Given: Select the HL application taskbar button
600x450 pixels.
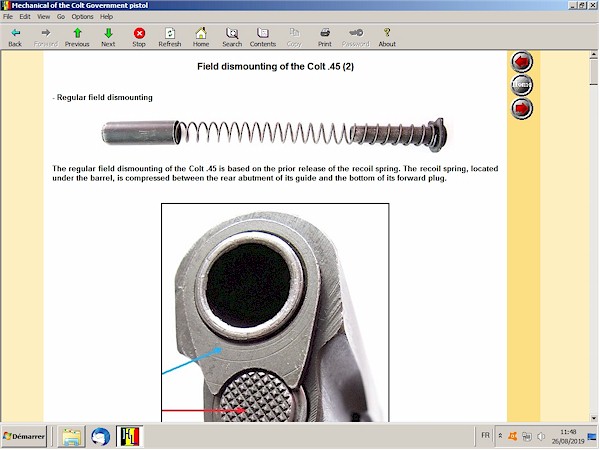Looking at the screenshot, I should tap(130, 436).
